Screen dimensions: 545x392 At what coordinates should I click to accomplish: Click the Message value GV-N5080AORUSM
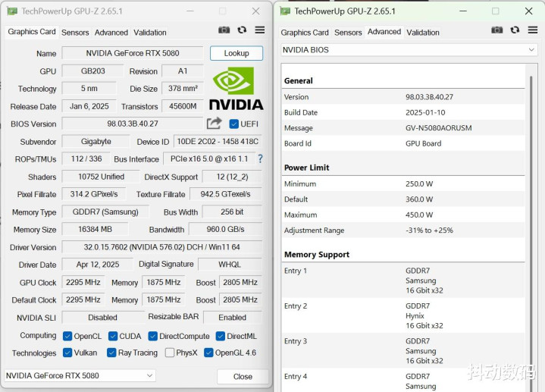(x=438, y=127)
